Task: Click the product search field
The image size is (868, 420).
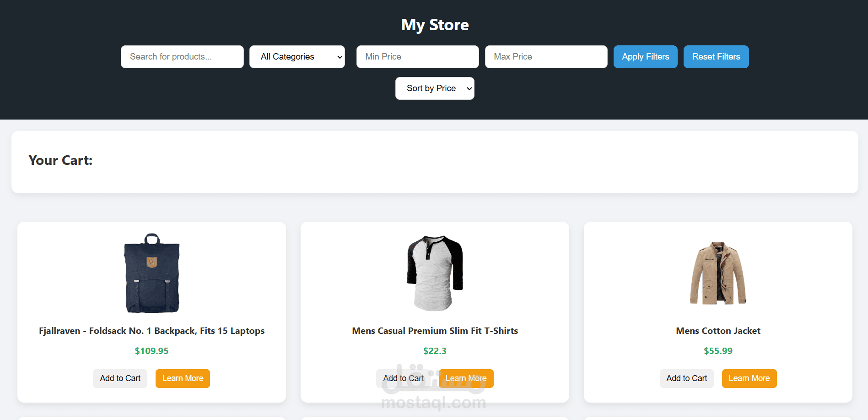Action: pos(182,56)
